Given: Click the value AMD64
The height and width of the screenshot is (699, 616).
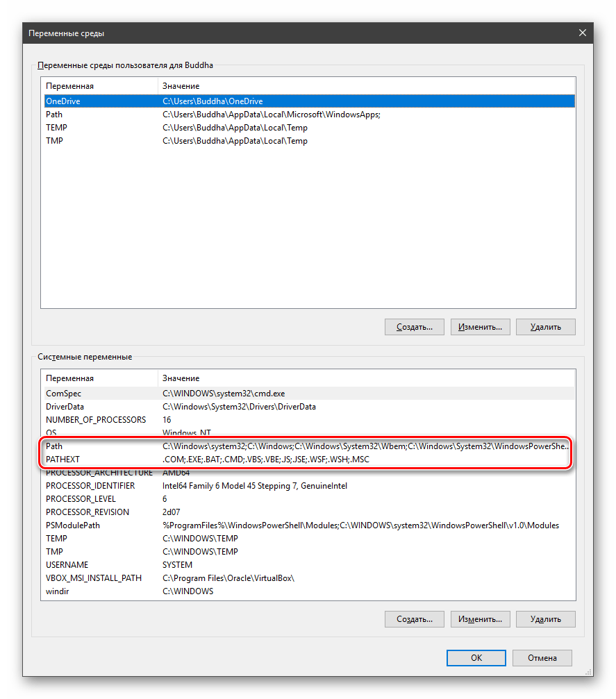Looking at the screenshot, I should (x=176, y=473).
